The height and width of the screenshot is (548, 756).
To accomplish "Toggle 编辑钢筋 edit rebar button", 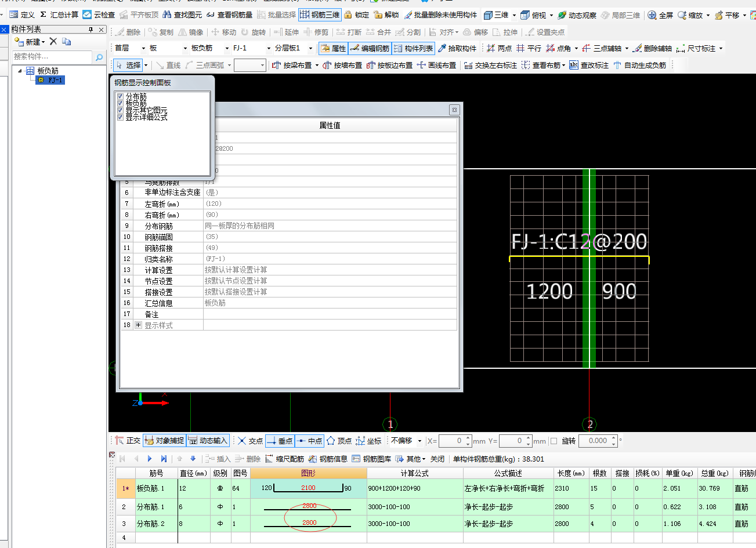I will tap(370, 48).
